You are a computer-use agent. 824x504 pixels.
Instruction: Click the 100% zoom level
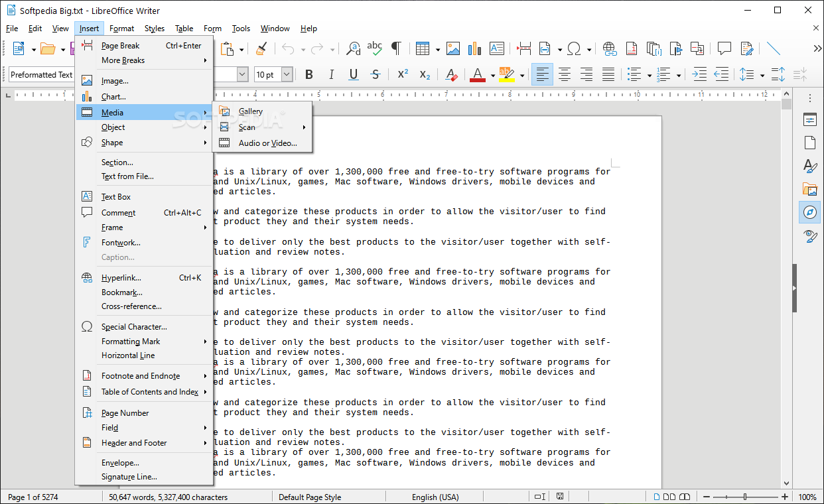(x=807, y=497)
